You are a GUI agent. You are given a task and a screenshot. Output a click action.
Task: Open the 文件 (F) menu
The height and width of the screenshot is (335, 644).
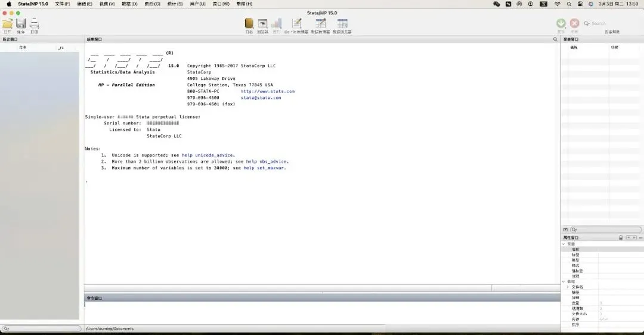(63, 4)
